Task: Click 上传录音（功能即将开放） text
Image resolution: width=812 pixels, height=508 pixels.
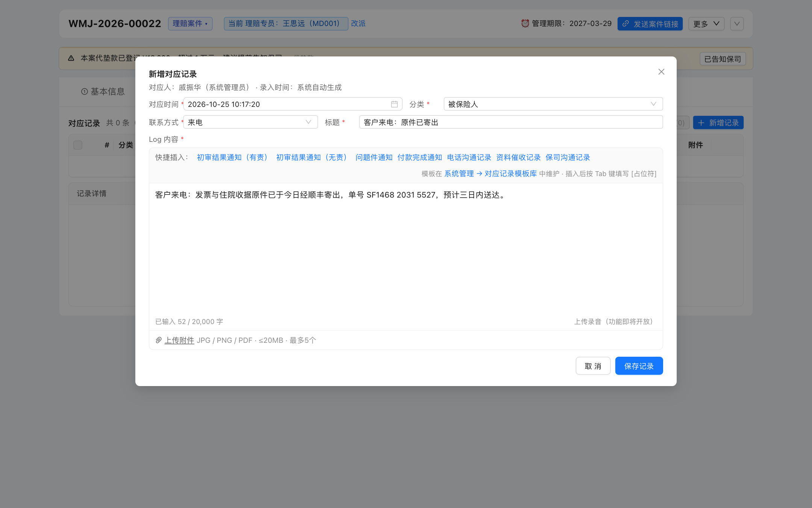Action: [615, 321]
